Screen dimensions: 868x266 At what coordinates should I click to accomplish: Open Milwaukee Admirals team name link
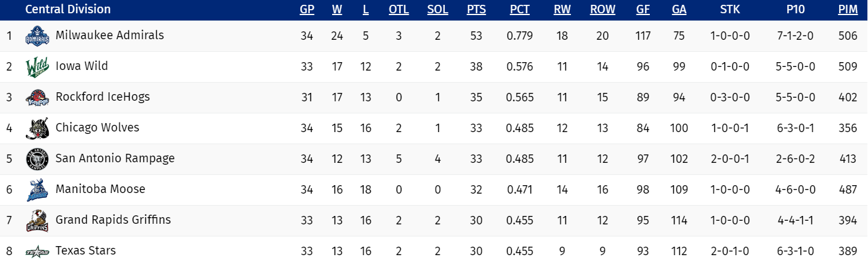pyautogui.click(x=110, y=35)
